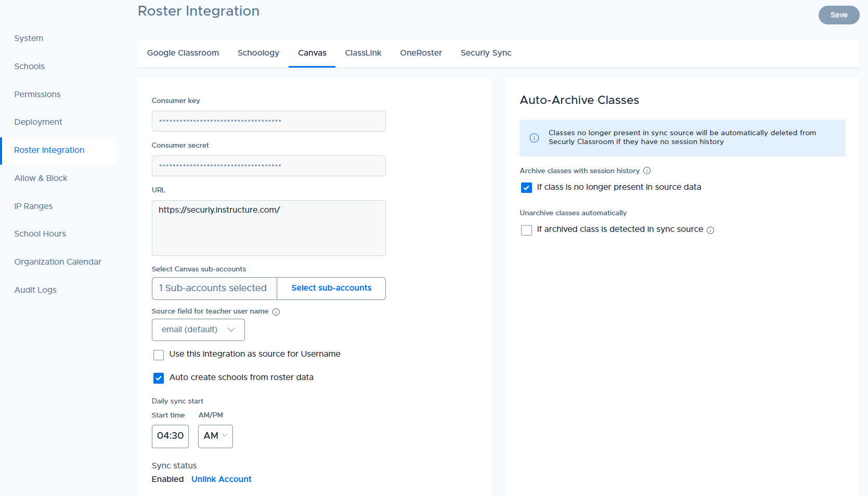This screenshot has width=868, height=496.
Task: Go to Allow & Block in sidebar
Action: tap(41, 178)
